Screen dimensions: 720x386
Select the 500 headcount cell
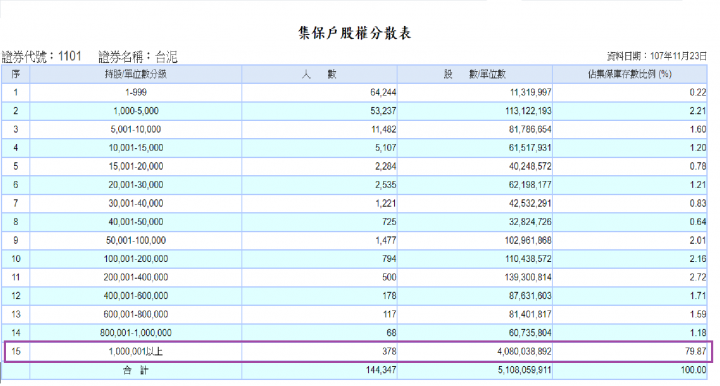coord(319,277)
